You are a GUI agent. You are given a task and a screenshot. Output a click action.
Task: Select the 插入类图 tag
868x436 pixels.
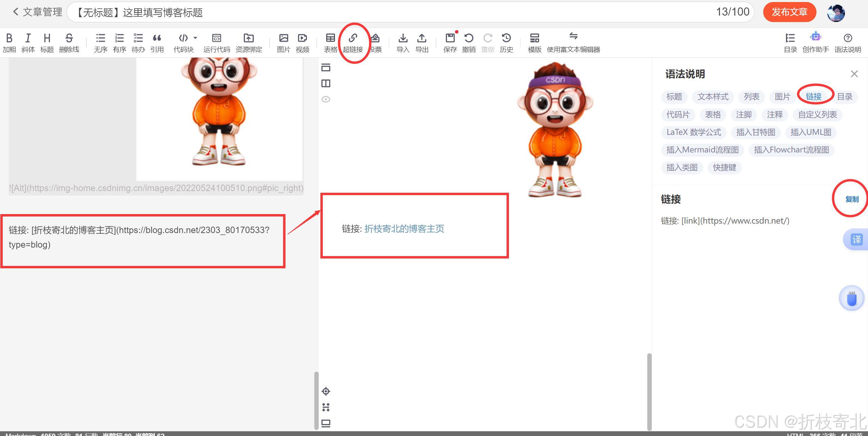tap(682, 167)
